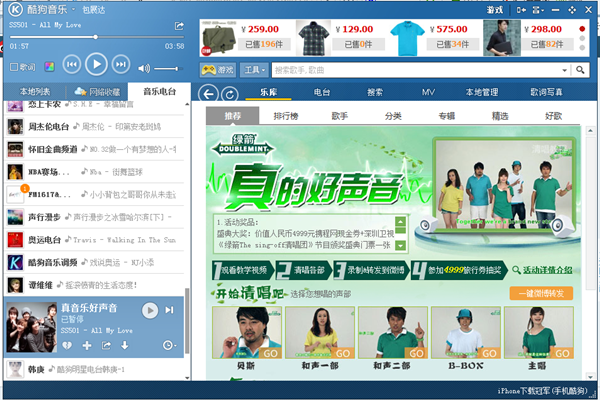Viewport: 600px width, 400px height.
Task: Expand the search box history dropdown arrow
Action: point(564,70)
